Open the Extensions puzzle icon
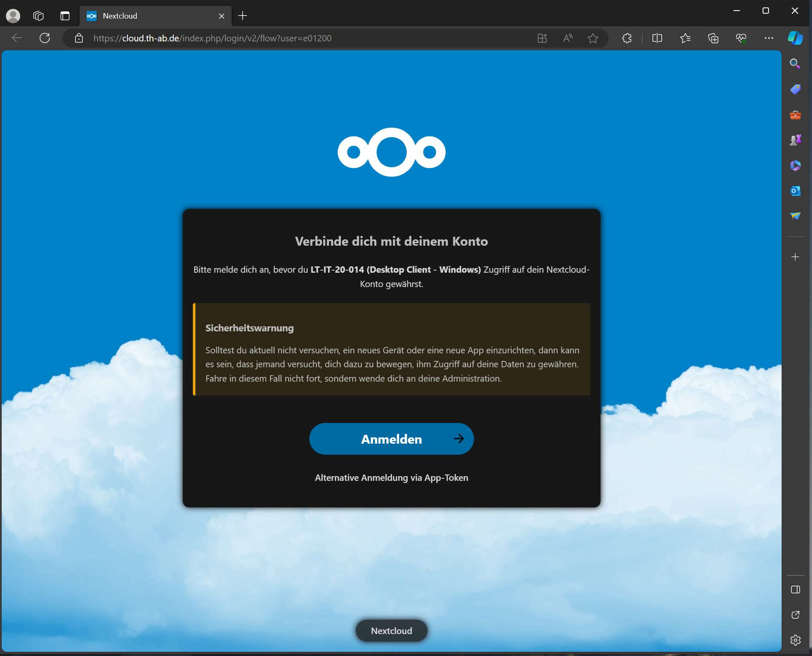Viewport: 812px width, 656px height. pos(627,38)
